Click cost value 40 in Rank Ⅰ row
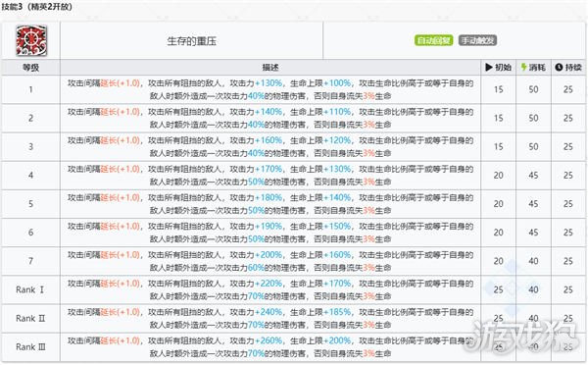The height and width of the screenshot is (365, 588). (534, 289)
